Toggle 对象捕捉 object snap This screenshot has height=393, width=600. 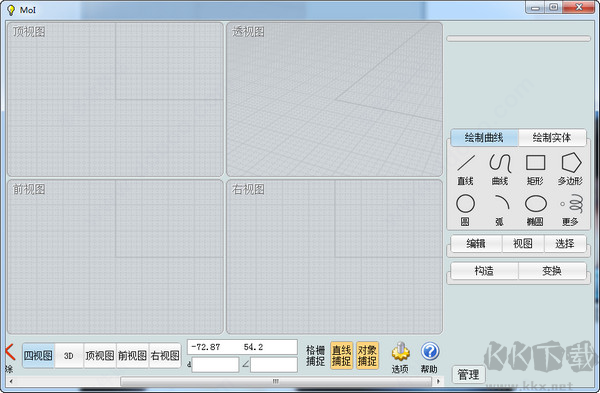tap(367, 355)
